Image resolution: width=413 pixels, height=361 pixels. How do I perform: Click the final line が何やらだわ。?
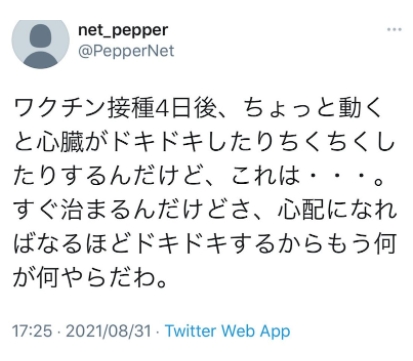90,278
